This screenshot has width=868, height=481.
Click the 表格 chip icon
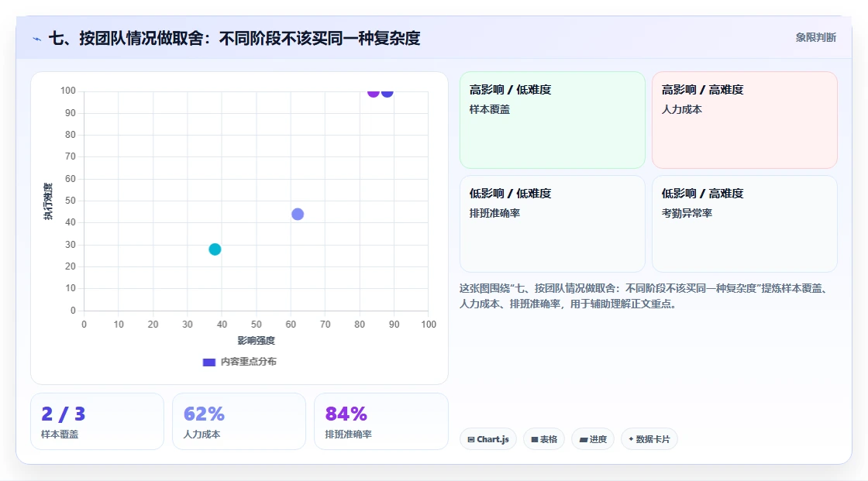[x=535, y=439]
